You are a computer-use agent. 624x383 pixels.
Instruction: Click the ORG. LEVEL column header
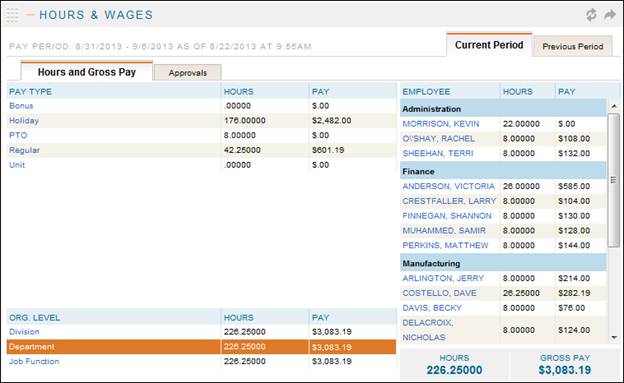[34, 318]
